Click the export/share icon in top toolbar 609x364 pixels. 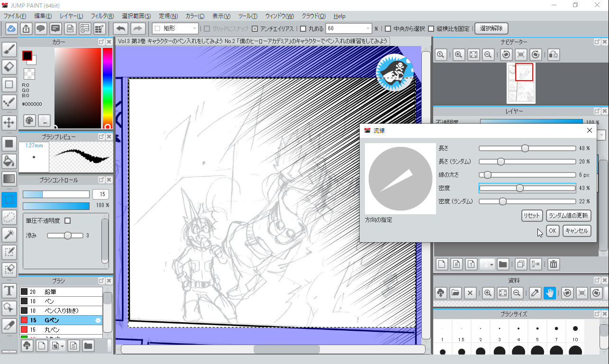(26, 28)
